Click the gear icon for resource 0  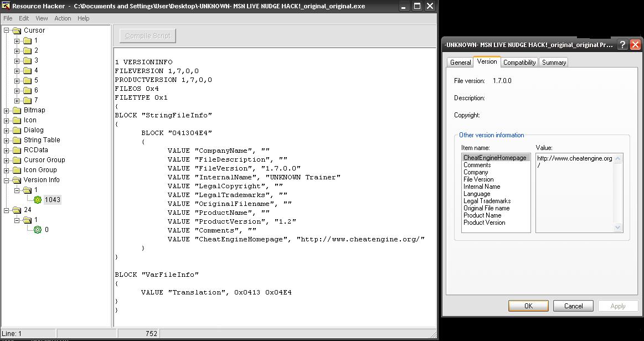pos(38,230)
